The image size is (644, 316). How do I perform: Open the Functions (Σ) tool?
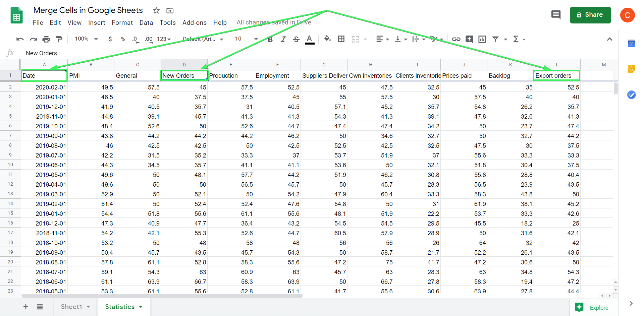(516, 39)
